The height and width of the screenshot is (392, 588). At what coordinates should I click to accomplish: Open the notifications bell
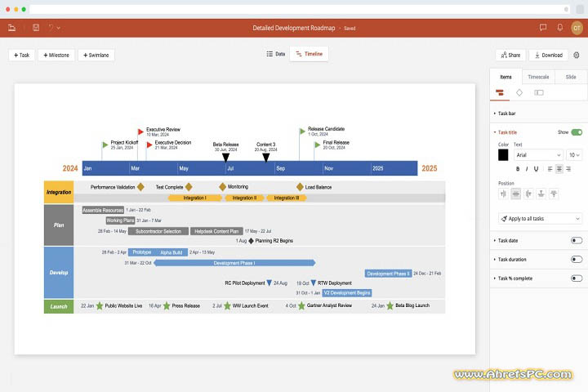tap(559, 28)
